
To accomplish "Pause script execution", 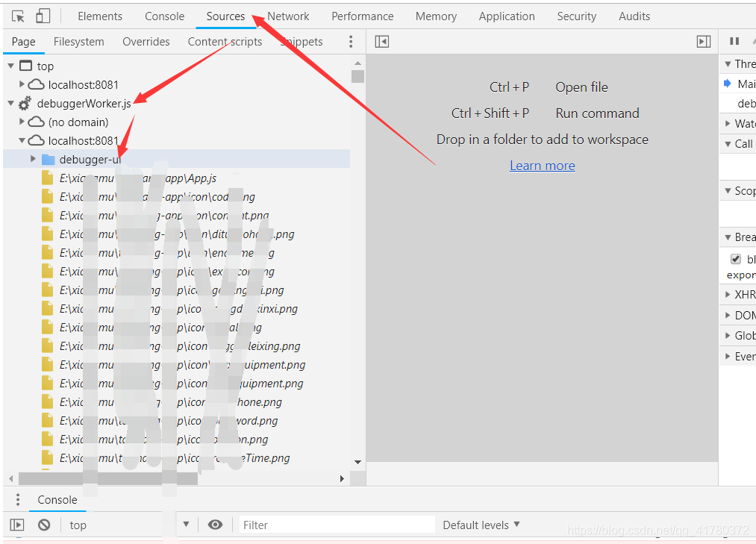I will point(734,42).
